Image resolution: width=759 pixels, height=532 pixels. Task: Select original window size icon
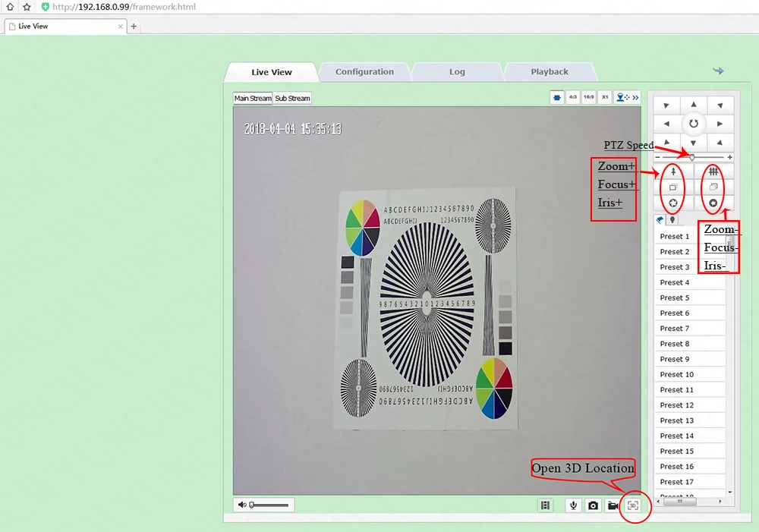coord(557,98)
